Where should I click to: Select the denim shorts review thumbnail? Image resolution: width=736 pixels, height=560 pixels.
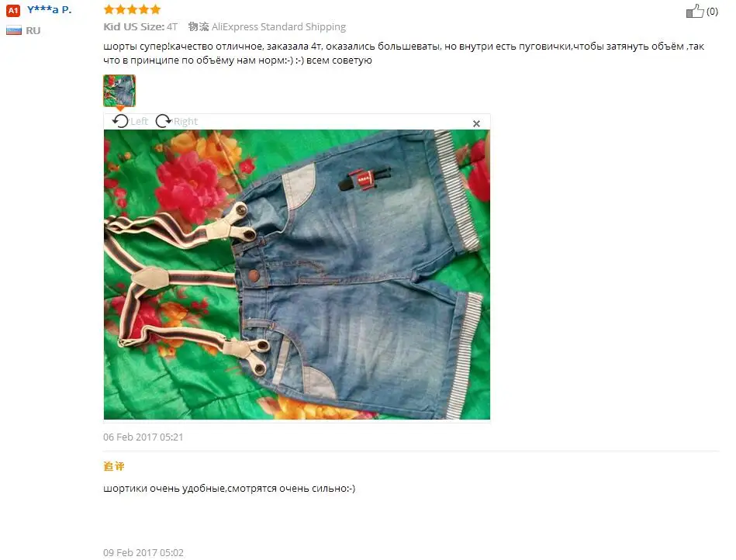pyautogui.click(x=119, y=91)
